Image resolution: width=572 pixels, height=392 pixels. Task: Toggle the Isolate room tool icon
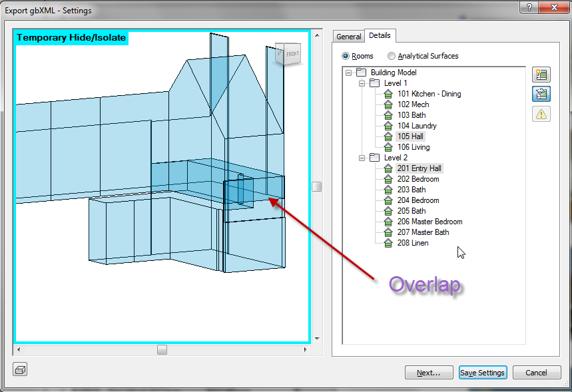pyautogui.click(x=541, y=94)
